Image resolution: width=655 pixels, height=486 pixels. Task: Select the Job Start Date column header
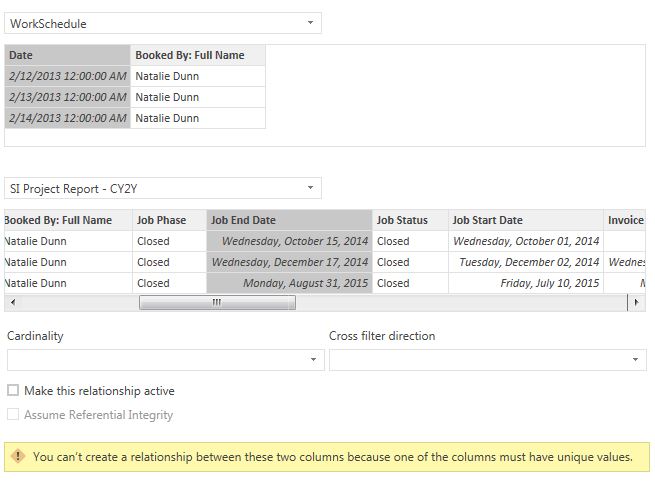click(526, 220)
